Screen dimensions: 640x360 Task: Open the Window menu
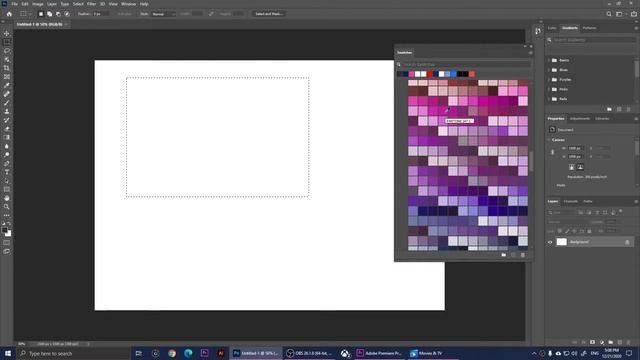[128, 4]
